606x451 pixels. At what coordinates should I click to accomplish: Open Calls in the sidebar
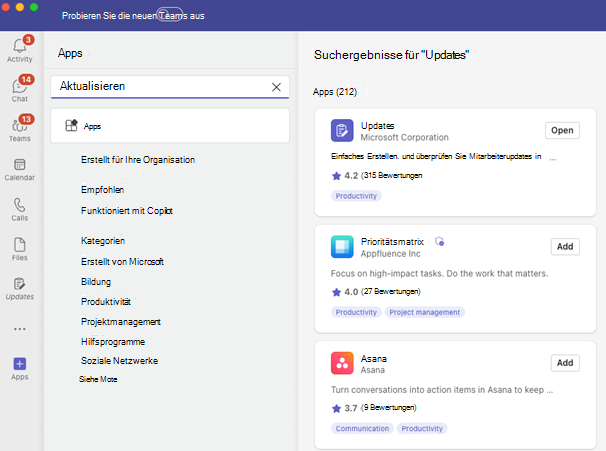click(20, 209)
